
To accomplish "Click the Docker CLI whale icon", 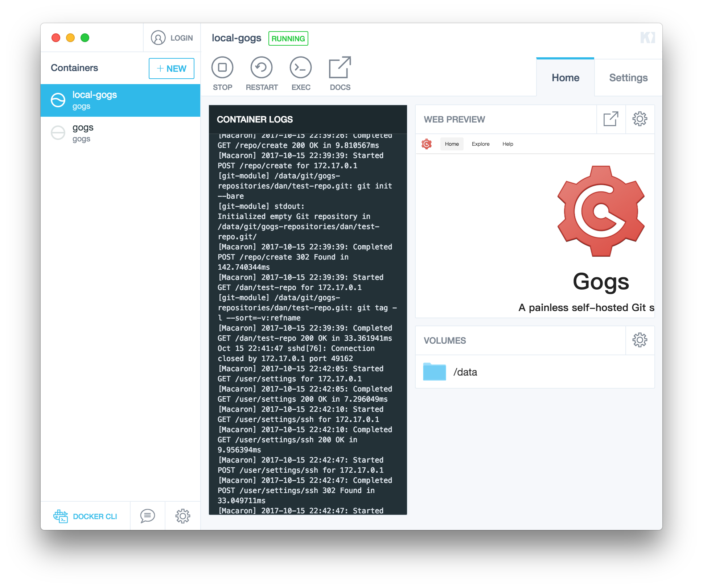I will (x=61, y=516).
